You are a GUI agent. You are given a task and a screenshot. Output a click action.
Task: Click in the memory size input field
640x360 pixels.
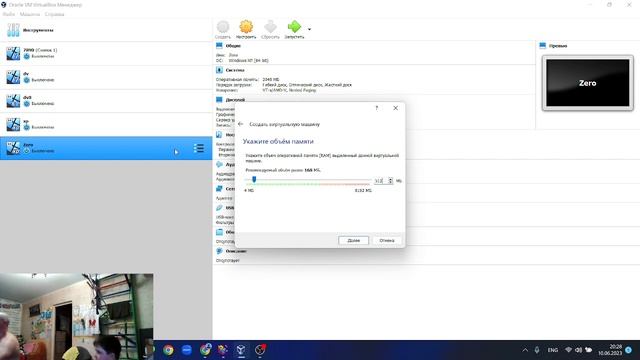380,181
